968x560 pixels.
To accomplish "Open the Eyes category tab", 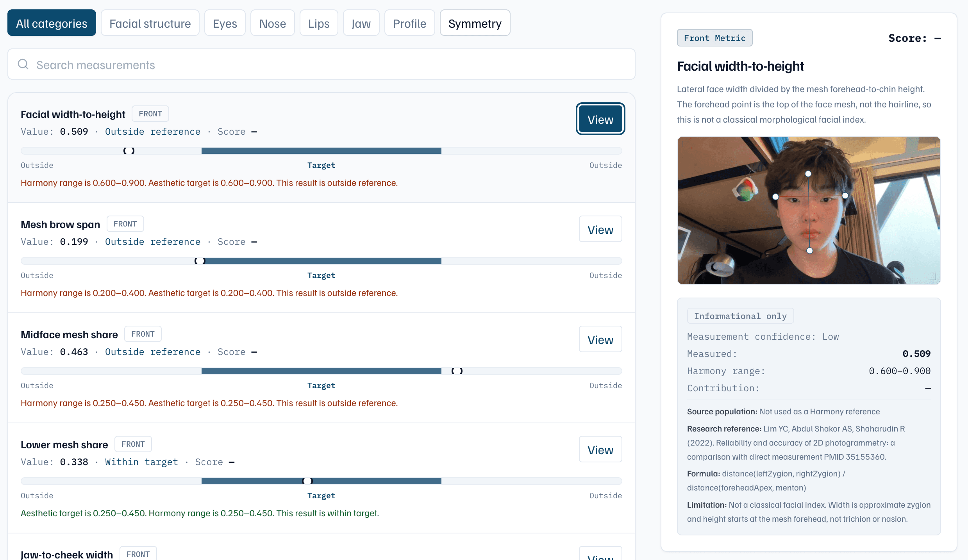I will 225,23.
